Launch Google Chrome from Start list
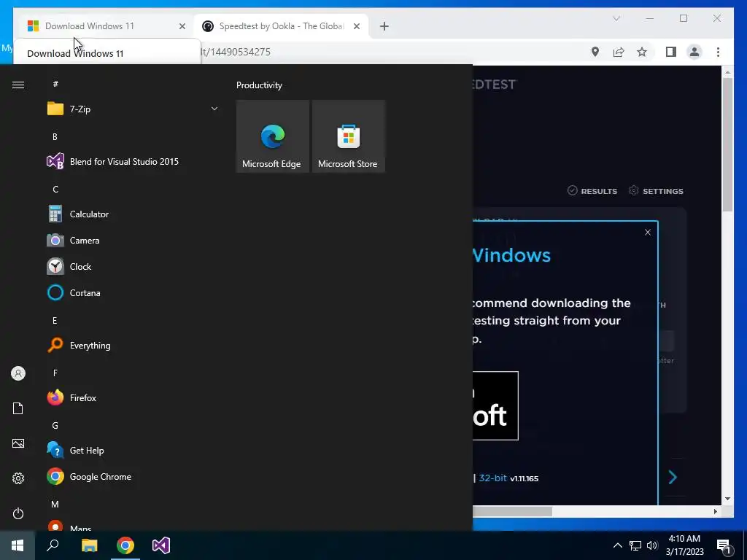747x560 pixels. point(133,477)
